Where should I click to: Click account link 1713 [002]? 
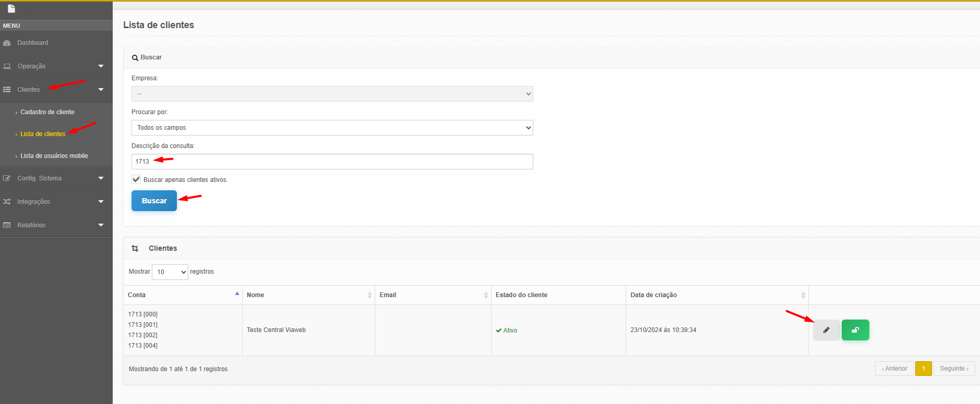(x=143, y=335)
